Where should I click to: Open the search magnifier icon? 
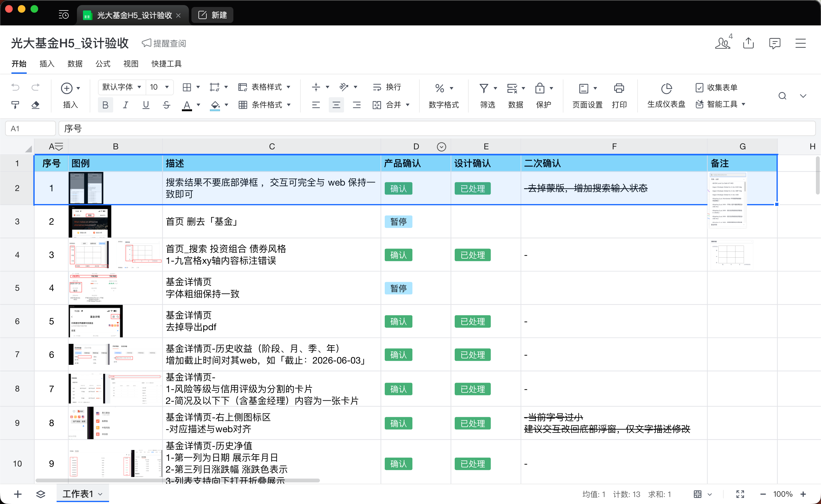pyautogui.click(x=782, y=96)
